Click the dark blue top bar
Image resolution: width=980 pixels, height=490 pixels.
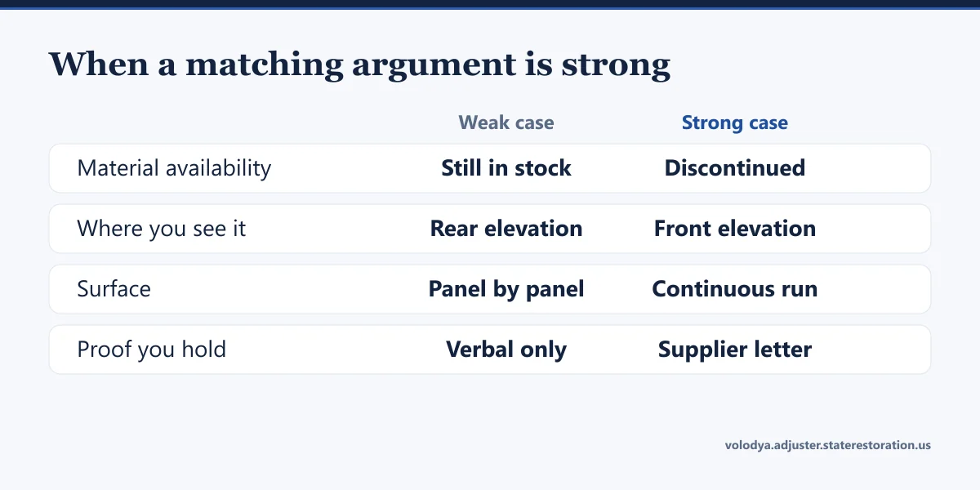click(x=490, y=4)
